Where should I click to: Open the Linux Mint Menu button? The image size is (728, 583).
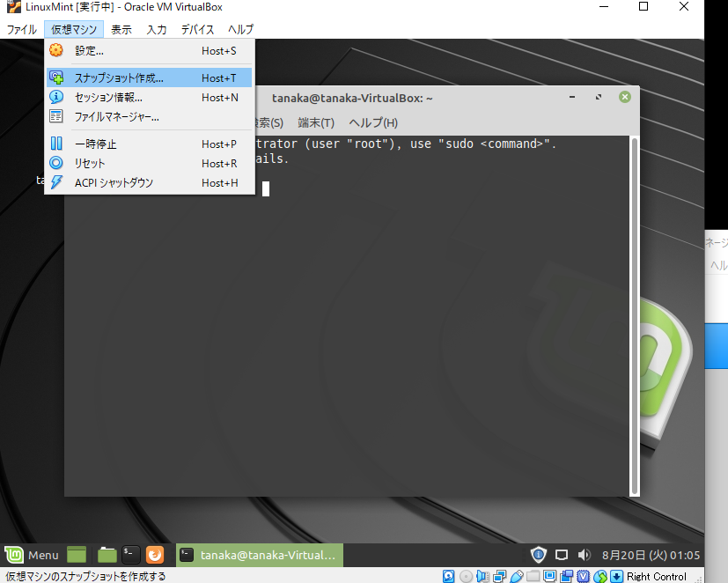[x=32, y=555]
